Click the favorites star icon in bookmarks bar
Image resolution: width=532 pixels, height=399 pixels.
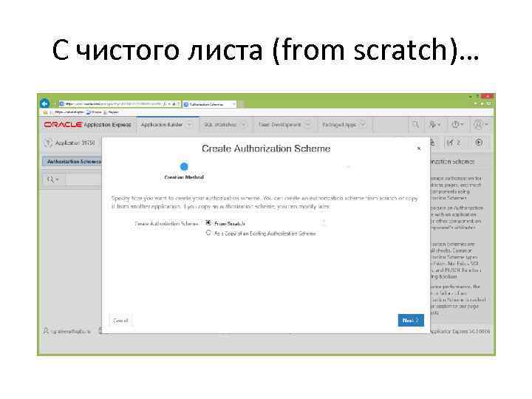45,112
